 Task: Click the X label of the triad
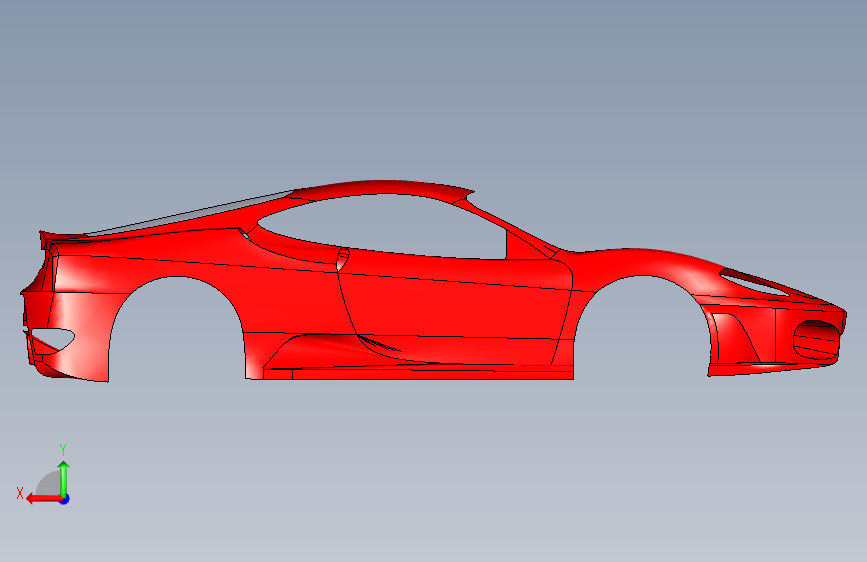[x=20, y=493]
